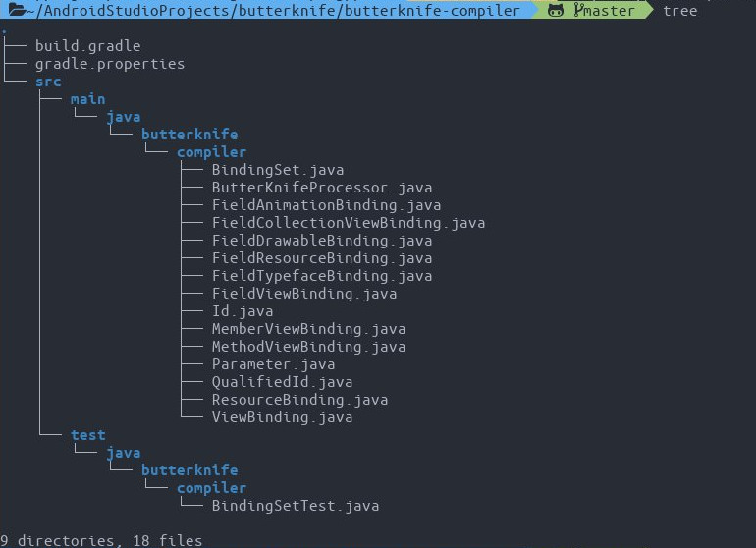756x548 pixels.
Task: Select FieldResourceBinding.java in the tree
Action: pos(322,258)
